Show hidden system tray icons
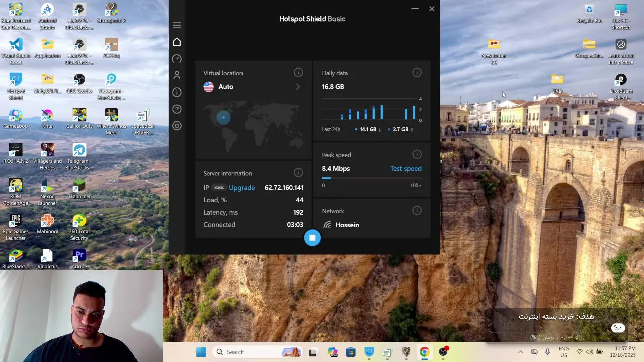The image size is (644, 362). click(521, 352)
